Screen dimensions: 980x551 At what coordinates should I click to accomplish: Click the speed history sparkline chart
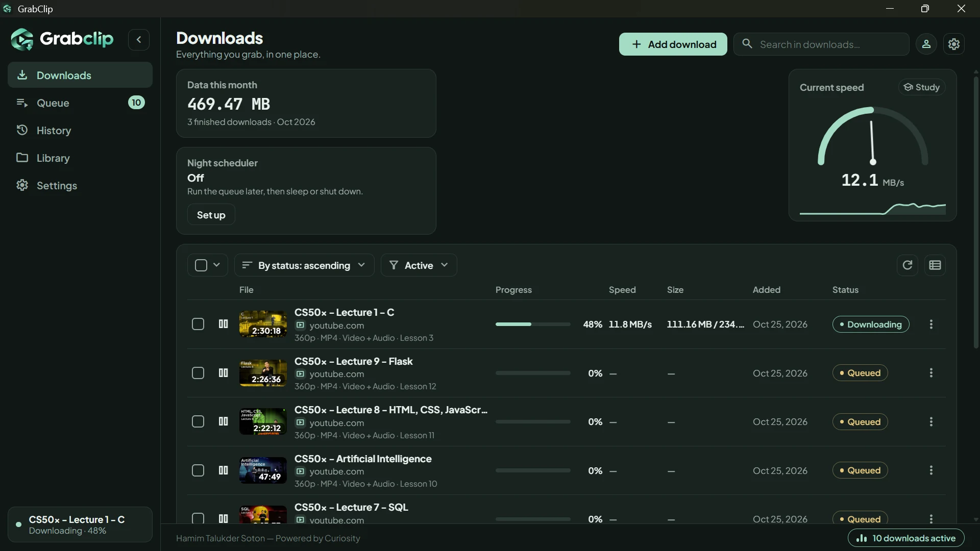coord(873,208)
